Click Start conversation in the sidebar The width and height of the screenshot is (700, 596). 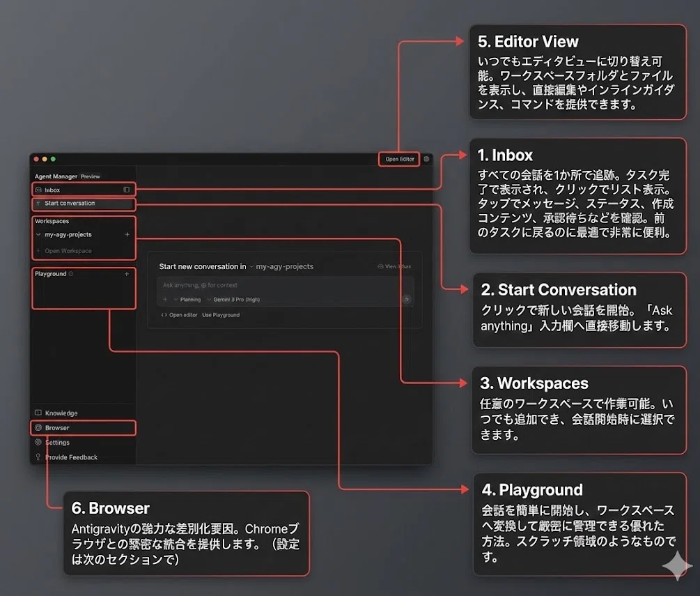[x=84, y=204]
